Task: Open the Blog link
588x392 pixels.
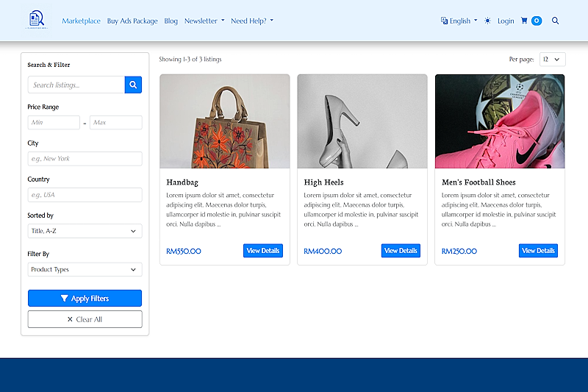Action: tap(171, 21)
